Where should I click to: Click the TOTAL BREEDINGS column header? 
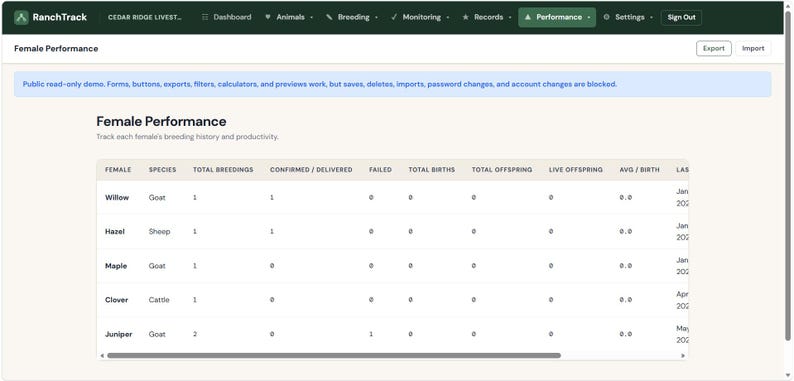(223, 170)
